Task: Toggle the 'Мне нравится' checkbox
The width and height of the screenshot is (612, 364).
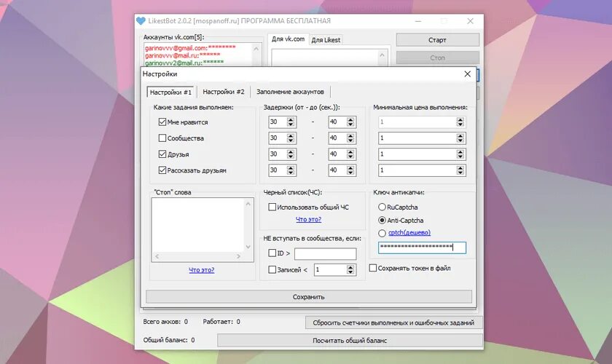Action: (162, 122)
